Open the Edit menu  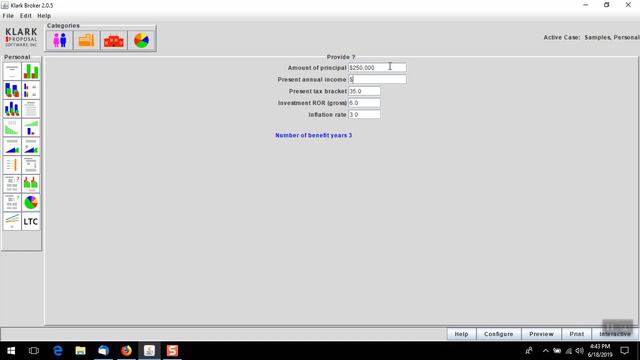(26, 16)
